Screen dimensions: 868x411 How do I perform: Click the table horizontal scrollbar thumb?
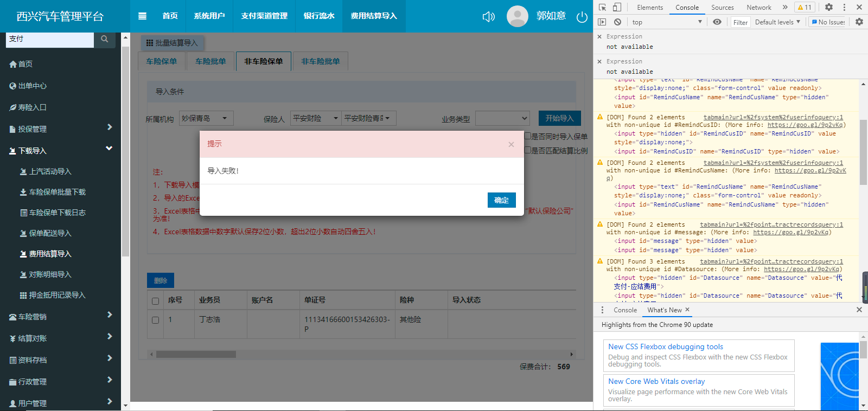(196, 354)
